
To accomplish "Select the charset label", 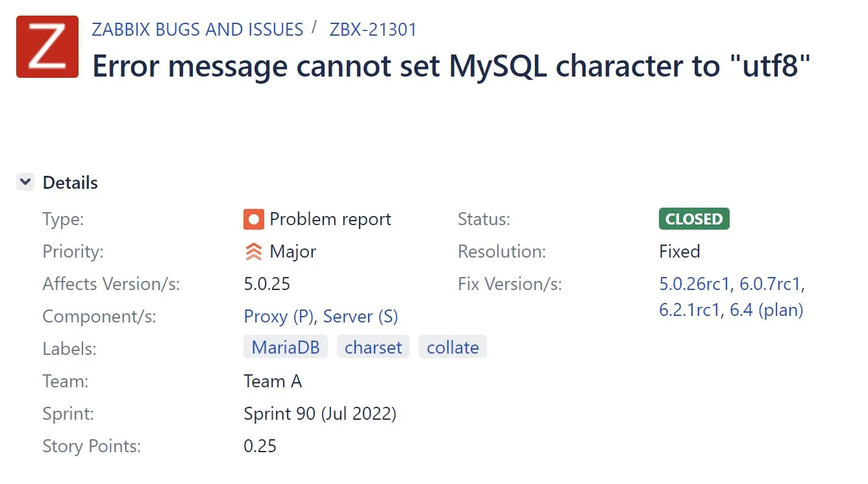I will point(373,346).
